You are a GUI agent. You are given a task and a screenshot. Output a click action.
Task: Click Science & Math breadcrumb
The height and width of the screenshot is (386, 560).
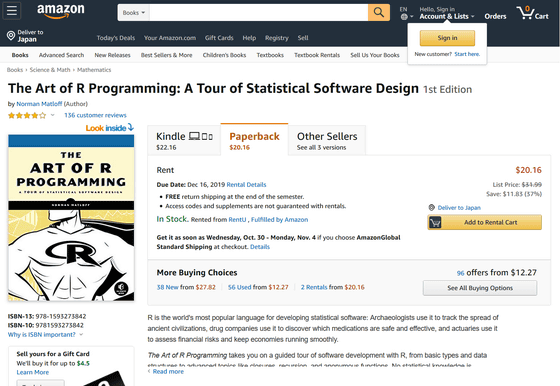[x=50, y=70]
